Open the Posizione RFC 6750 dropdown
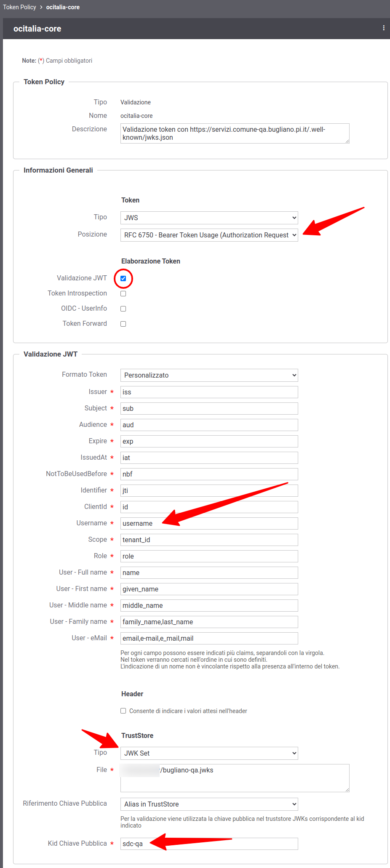 209,235
